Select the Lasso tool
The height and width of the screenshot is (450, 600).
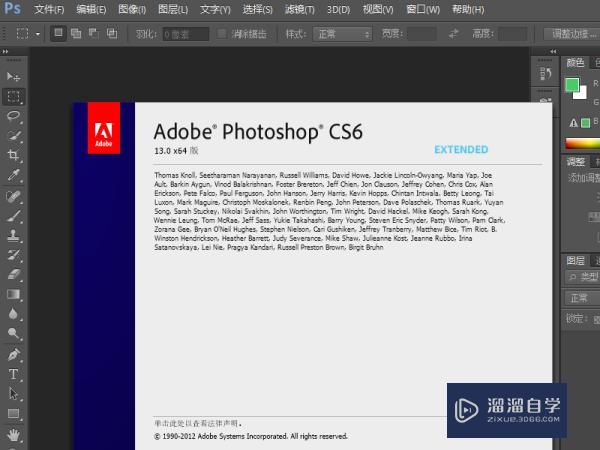14,116
